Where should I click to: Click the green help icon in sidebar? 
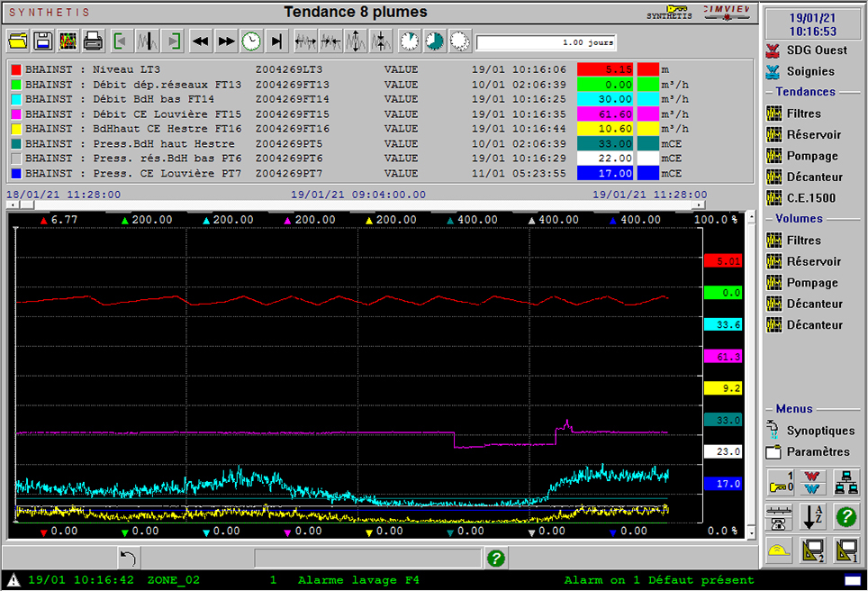(845, 517)
